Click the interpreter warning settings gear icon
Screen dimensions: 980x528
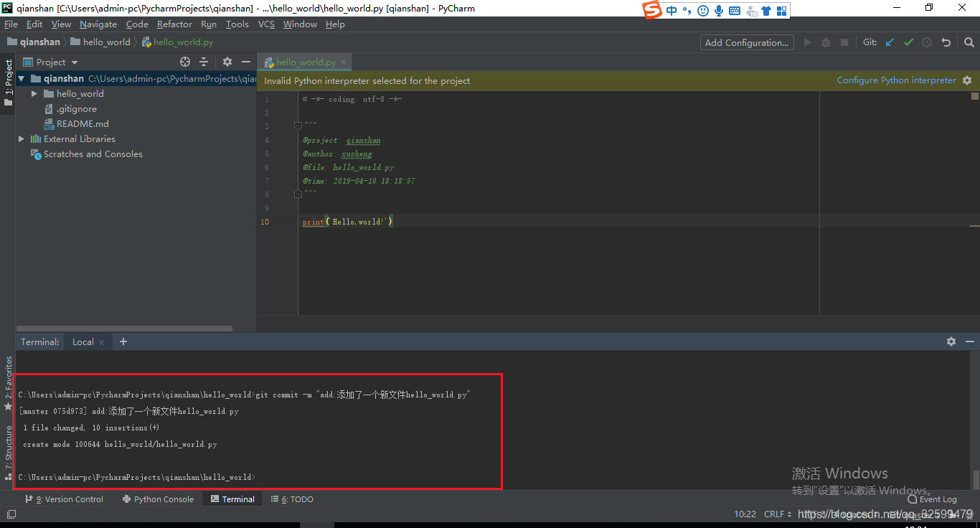coord(967,80)
